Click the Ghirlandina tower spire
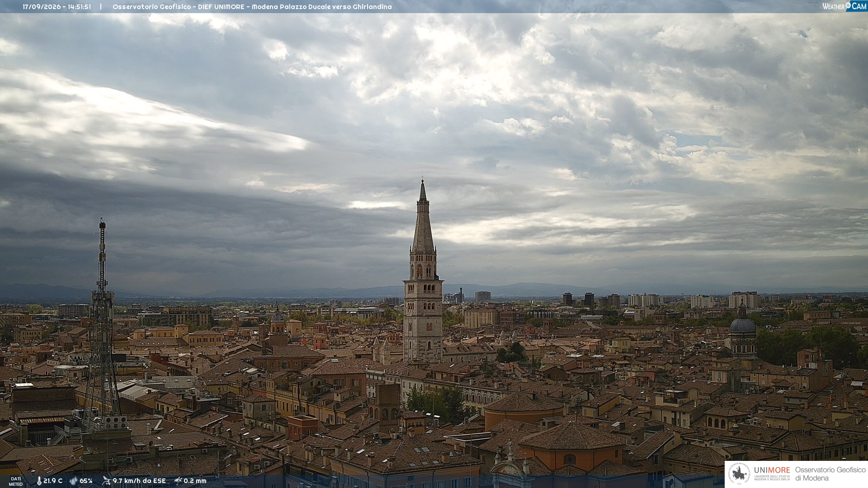The width and height of the screenshot is (868, 488). coord(423,217)
